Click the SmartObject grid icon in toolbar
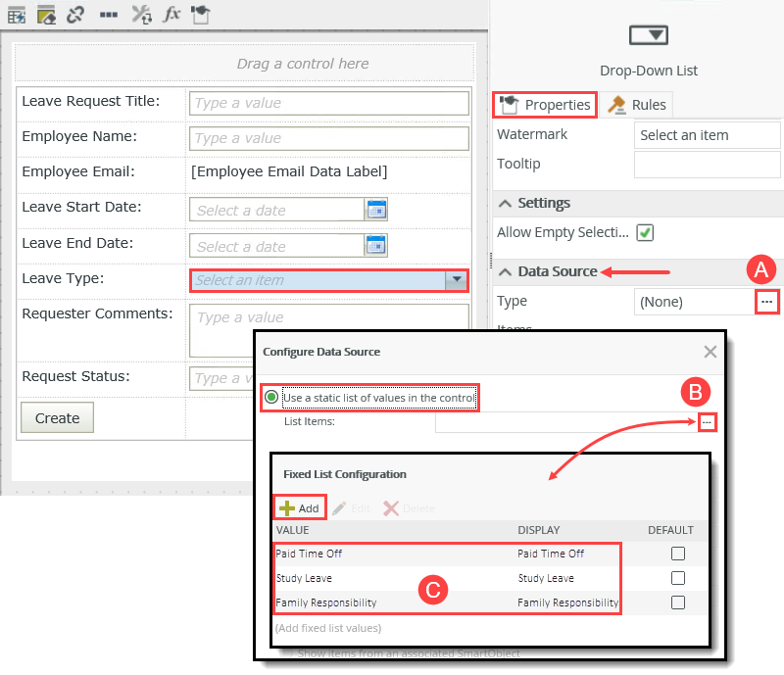The height and width of the screenshot is (675, 784). click(17, 15)
